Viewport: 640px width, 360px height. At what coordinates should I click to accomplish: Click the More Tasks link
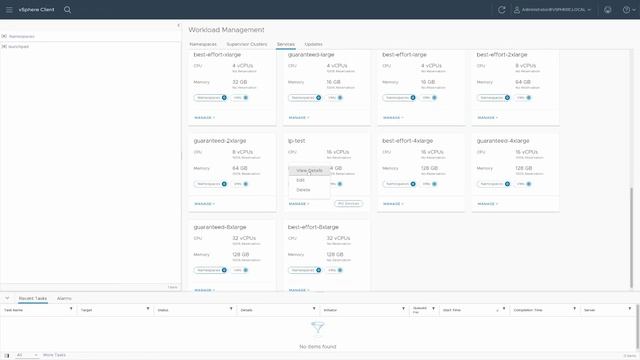pos(54,355)
